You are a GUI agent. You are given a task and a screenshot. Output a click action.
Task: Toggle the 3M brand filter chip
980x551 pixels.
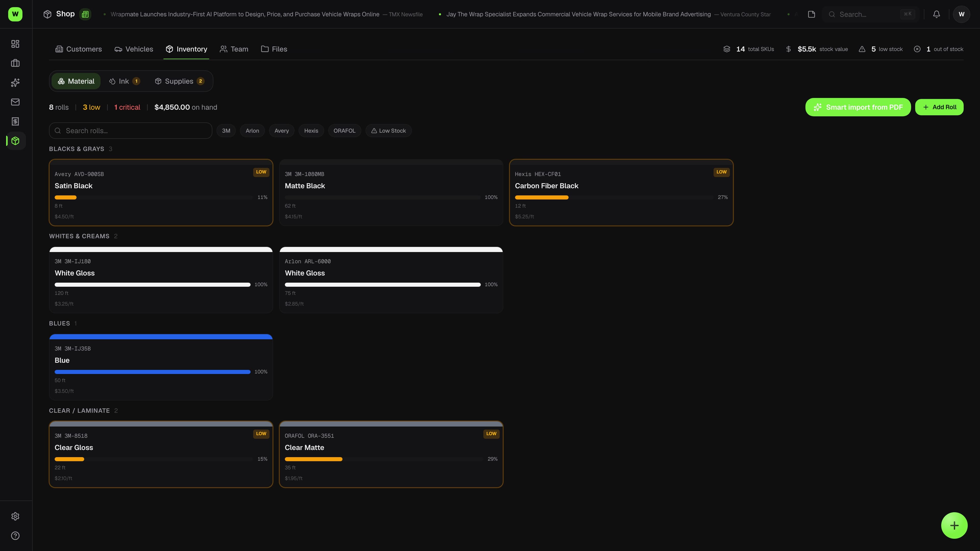226,130
